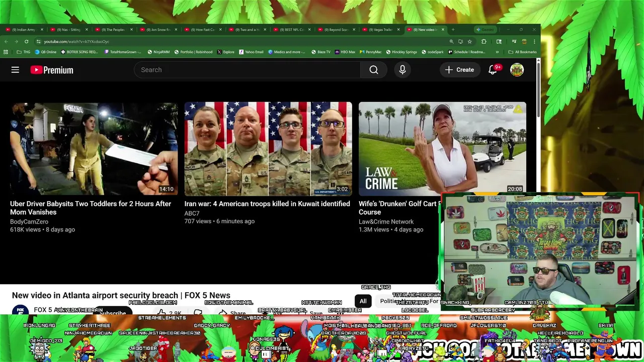Click the youtube.com address bar URL
Viewport: 644px width, 362px height.
pyautogui.click(x=76, y=42)
